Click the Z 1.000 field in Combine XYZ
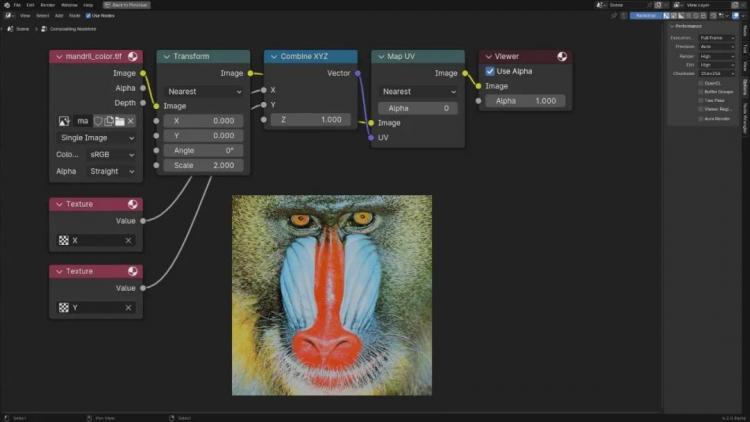Image resolution: width=750 pixels, height=422 pixels. point(310,120)
